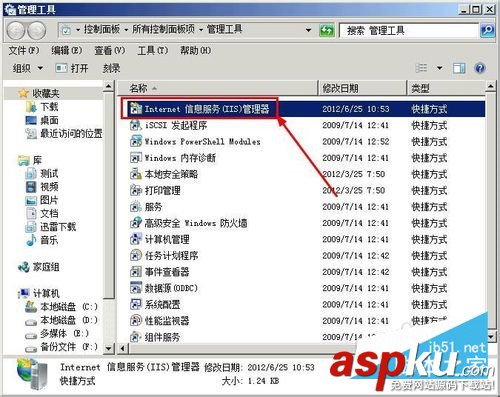Click the Forward navigation arrow button

pyautogui.click(x=37, y=31)
